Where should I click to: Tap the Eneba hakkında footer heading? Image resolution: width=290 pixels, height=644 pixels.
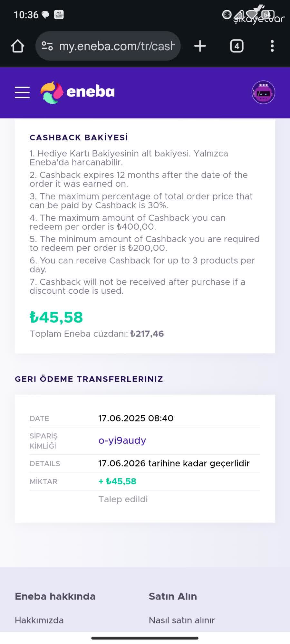point(55,596)
